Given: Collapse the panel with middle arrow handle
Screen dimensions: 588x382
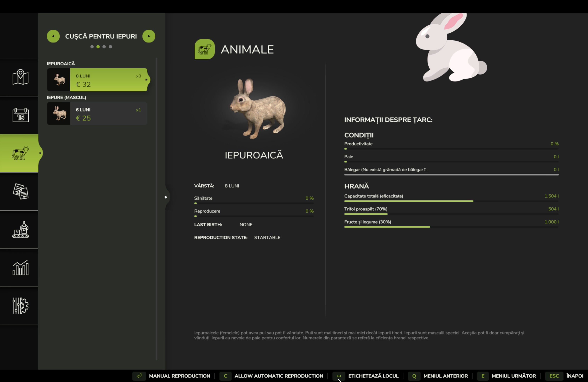Looking at the screenshot, I should tap(166, 197).
